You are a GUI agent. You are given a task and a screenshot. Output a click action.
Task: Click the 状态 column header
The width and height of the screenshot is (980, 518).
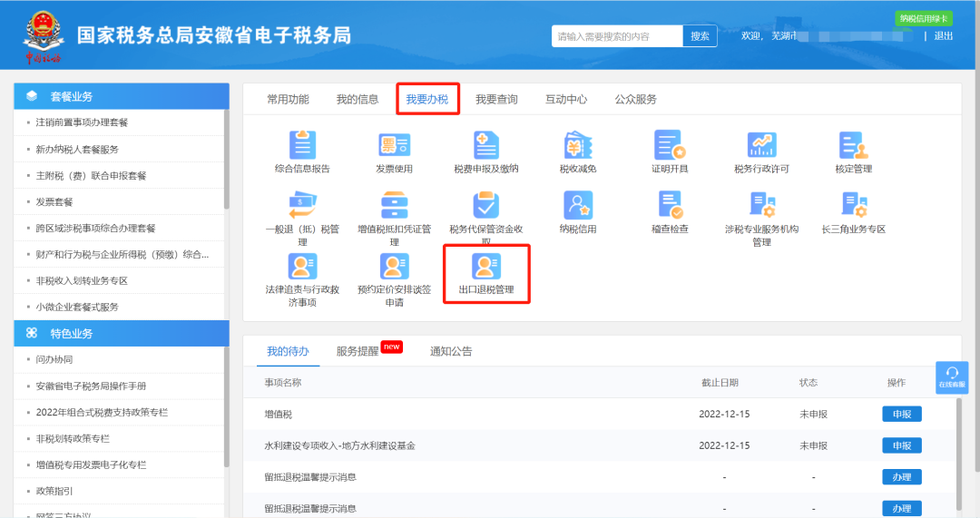pos(808,383)
